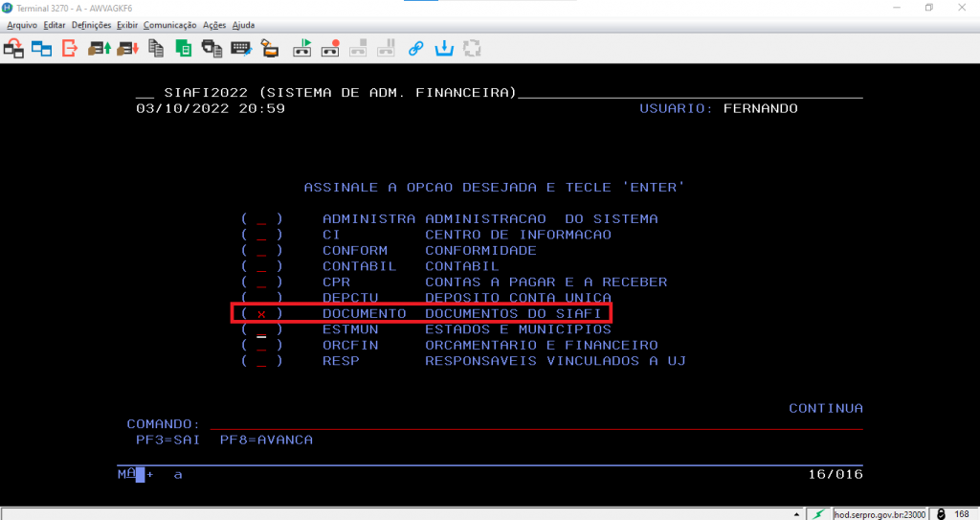Start macro playback with the green play icon
Image resolution: width=980 pixels, height=520 pixels.
tap(302, 47)
